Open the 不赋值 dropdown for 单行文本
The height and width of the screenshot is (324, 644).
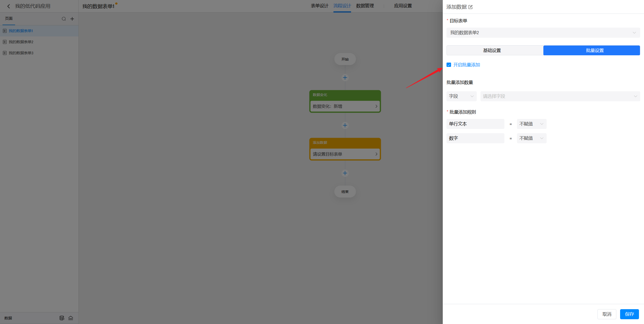[531, 124]
